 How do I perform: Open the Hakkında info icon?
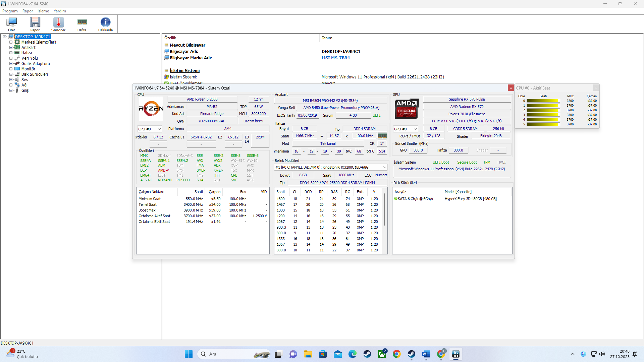click(105, 24)
